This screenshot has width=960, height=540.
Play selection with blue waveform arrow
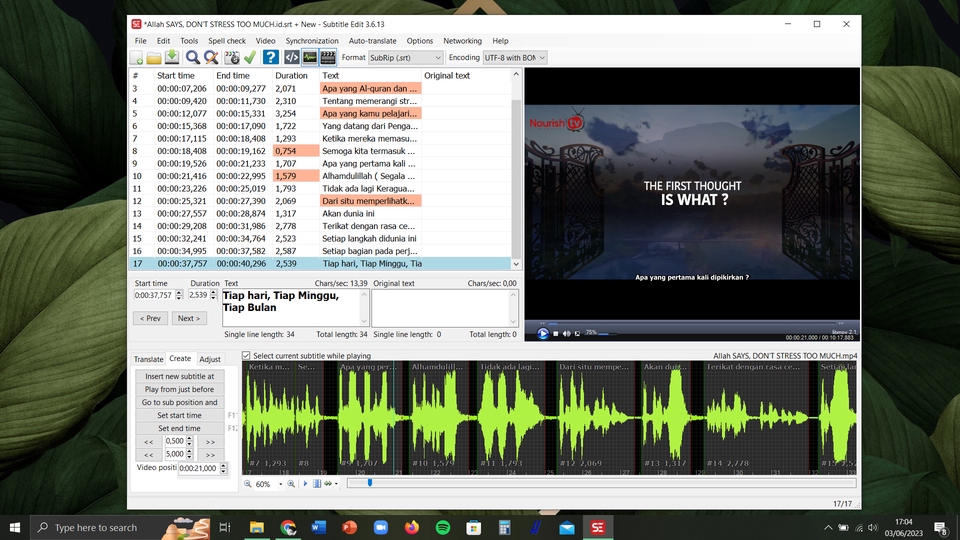point(305,484)
